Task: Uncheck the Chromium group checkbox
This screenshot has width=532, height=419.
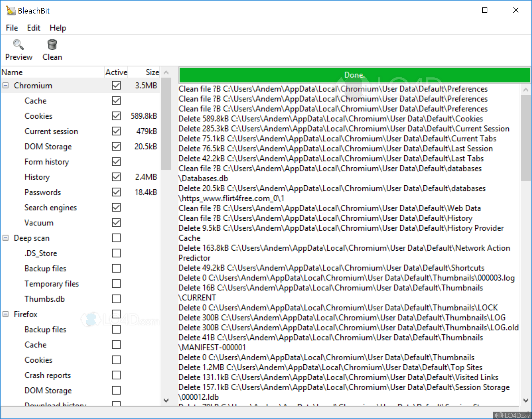Action: (x=116, y=85)
